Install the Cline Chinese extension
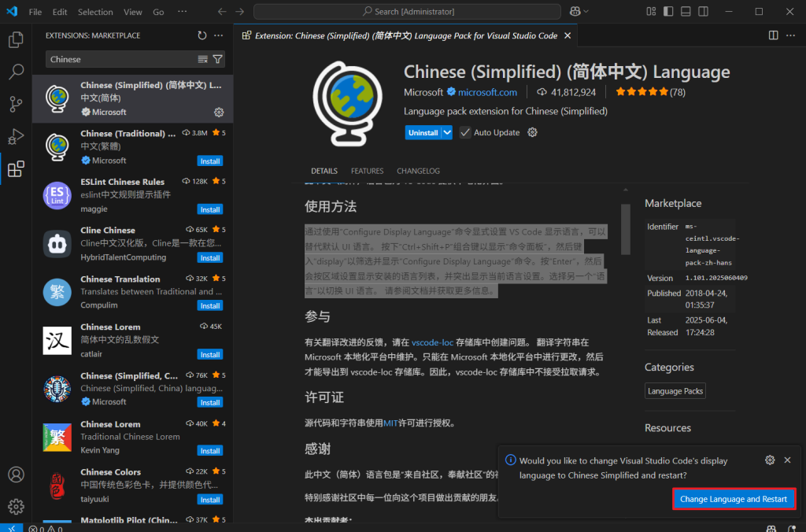This screenshot has height=532, width=806. pyautogui.click(x=210, y=258)
